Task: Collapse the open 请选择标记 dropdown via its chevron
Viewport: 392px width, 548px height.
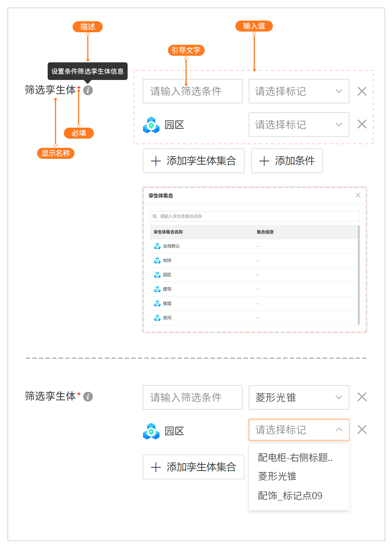Action: pos(339,430)
